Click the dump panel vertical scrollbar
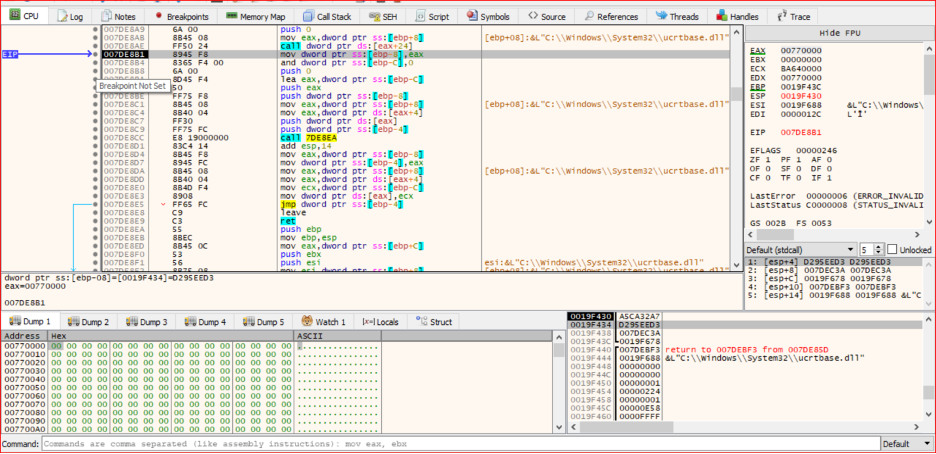 point(559,382)
